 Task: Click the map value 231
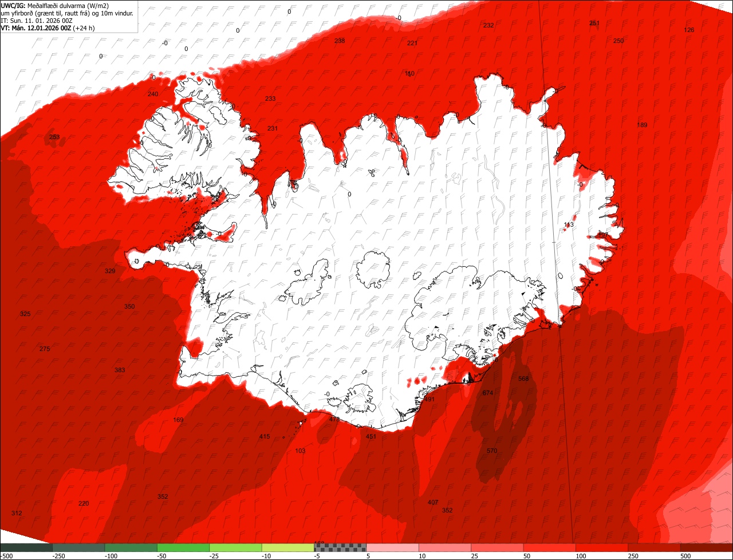pos(273,128)
